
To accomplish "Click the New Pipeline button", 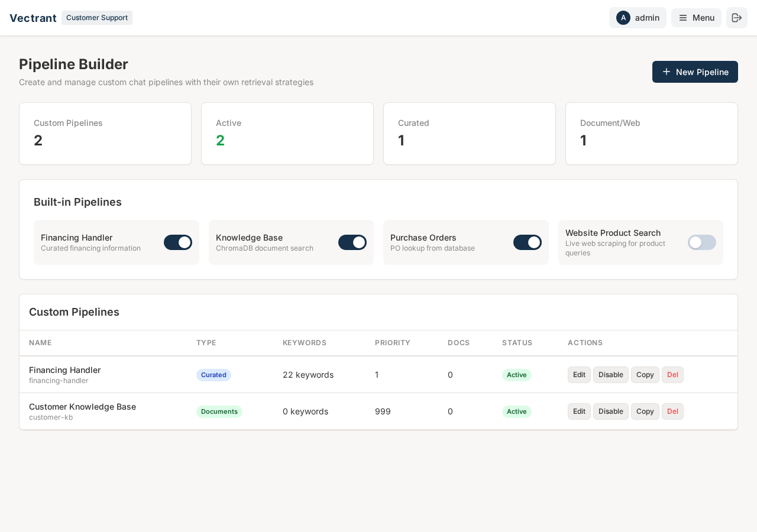I will tap(695, 72).
